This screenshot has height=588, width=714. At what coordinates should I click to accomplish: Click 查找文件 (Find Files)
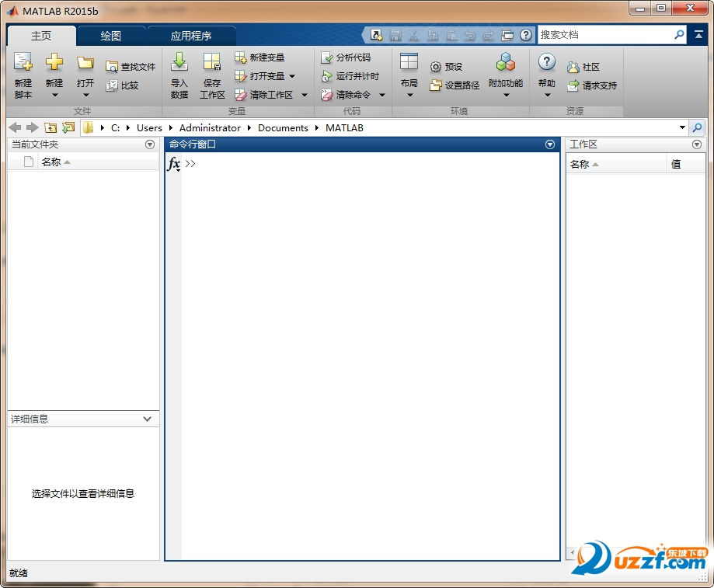click(131, 67)
